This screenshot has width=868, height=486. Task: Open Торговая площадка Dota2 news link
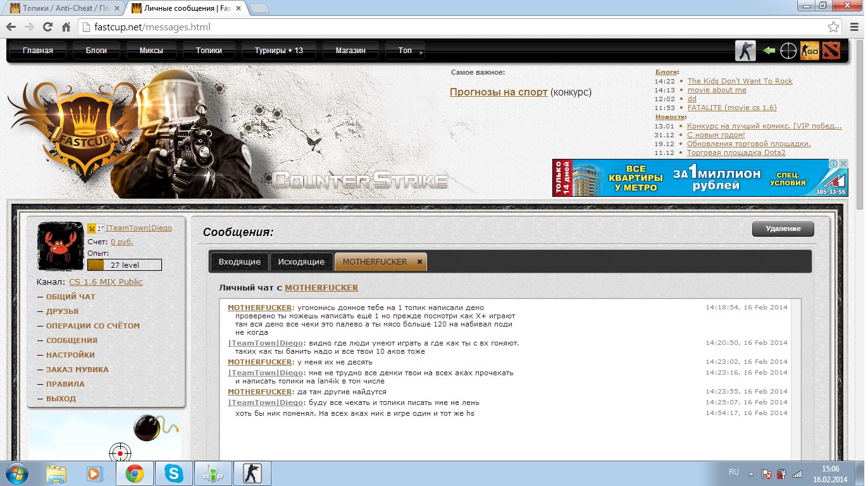point(736,153)
